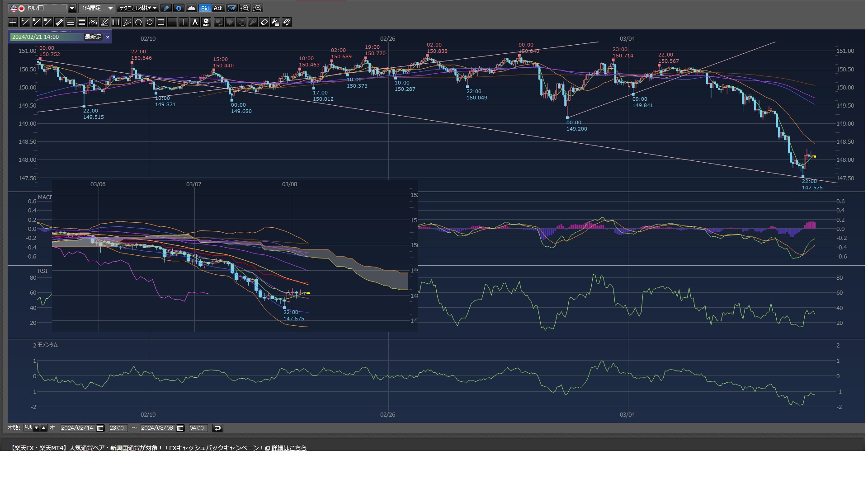The width and height of the screenshot is (868, 488).
Task: Switch price display to Bid
Action: [205, 8]
